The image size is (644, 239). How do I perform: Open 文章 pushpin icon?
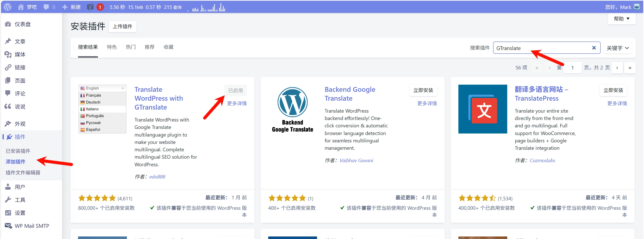click(8, 41)
